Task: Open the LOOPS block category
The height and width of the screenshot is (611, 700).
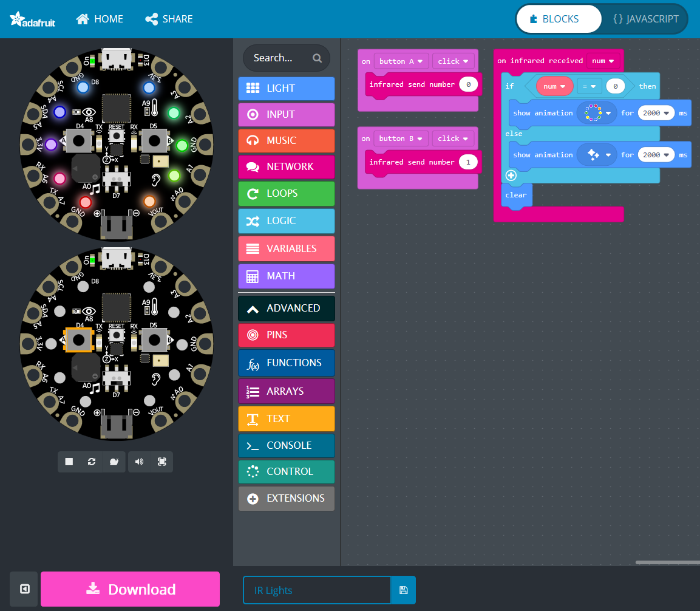Action: (287, 193)
